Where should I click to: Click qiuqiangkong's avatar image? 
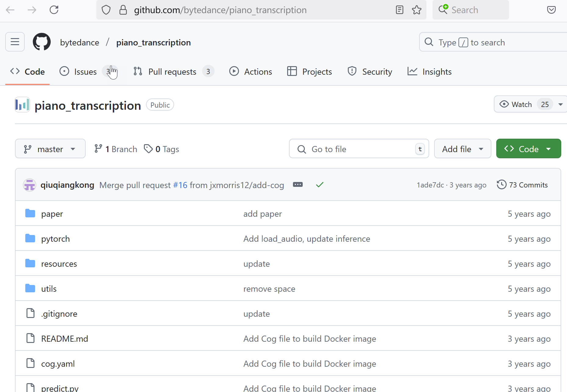(x=30, y=185)
